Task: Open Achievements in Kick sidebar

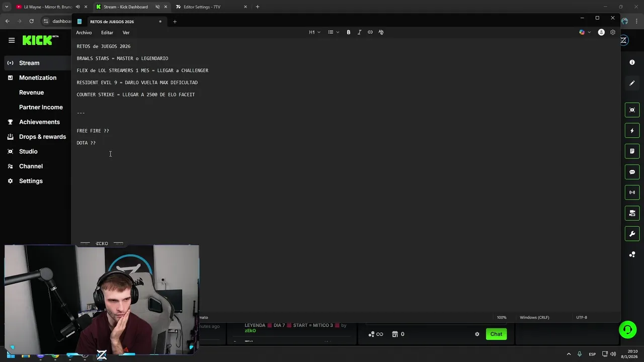Action: coord(39,122)
